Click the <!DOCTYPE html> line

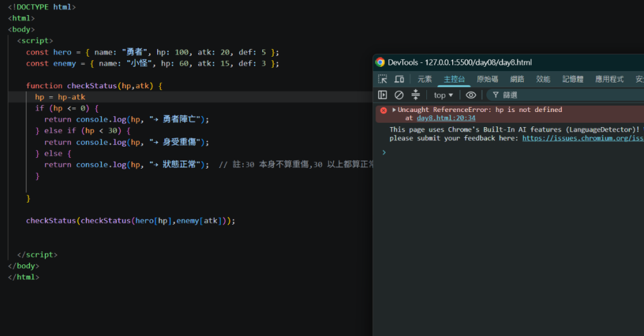pos(42,7)
